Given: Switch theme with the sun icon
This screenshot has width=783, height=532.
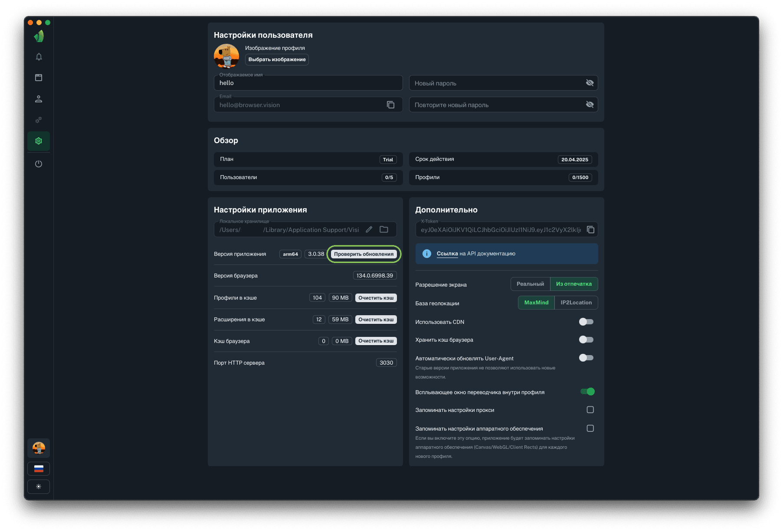Looking at the screenshot, I should coord(39,486).
